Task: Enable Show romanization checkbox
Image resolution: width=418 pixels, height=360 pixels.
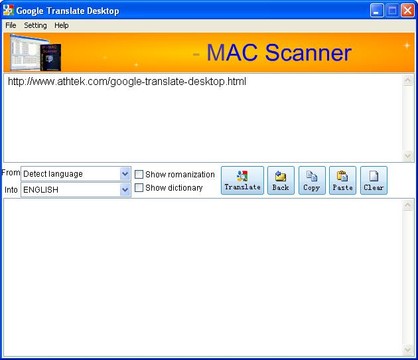Action: pos(139,174)
